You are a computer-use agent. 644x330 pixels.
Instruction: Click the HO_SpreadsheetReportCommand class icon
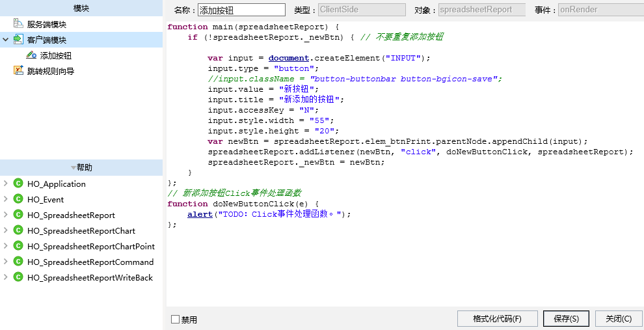[x=18, y=262]
